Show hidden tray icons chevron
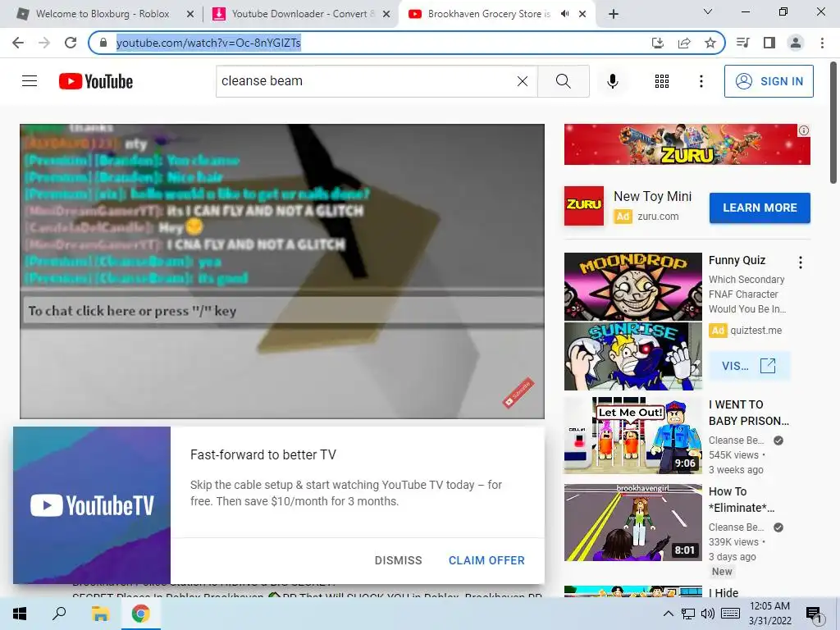 click(668, 614)
